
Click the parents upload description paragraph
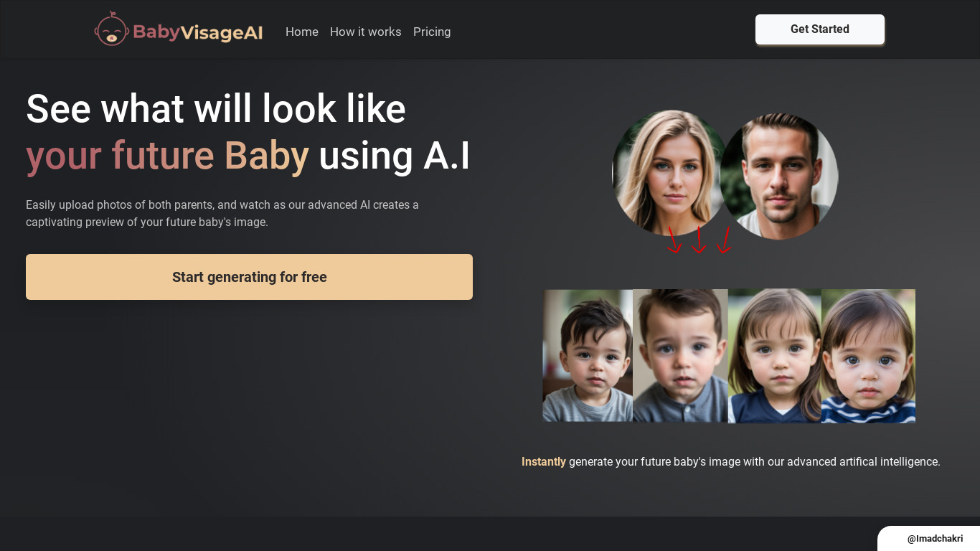pos(222,214)
